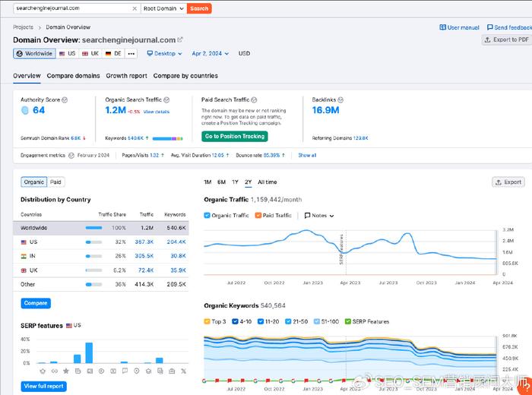Open the Root Domain dropdown
This screenshot has width=532, height=395.
coord(163,8)
